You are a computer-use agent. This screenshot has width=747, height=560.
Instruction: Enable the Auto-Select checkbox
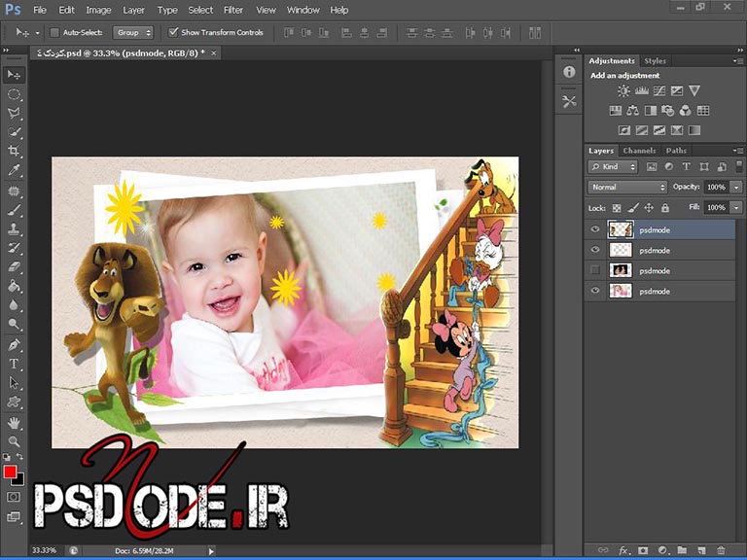point(54,32)
